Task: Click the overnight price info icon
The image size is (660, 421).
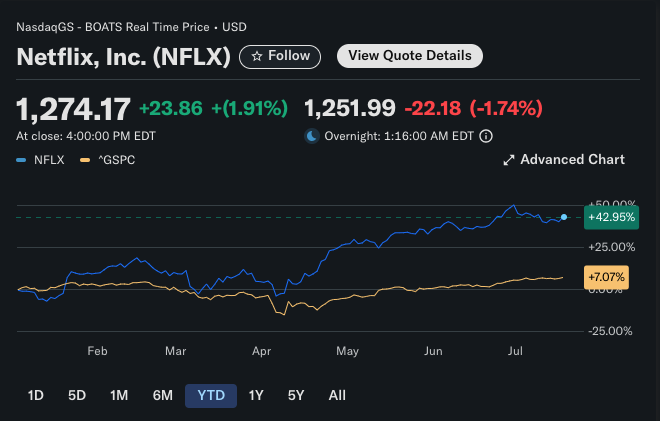Action: pos(486,136)
